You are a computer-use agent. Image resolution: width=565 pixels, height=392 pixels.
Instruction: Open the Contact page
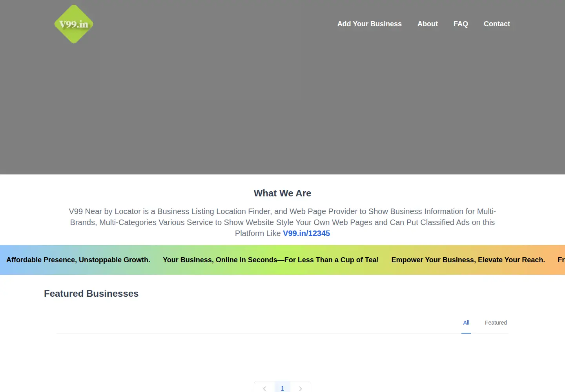coord(497,24)
